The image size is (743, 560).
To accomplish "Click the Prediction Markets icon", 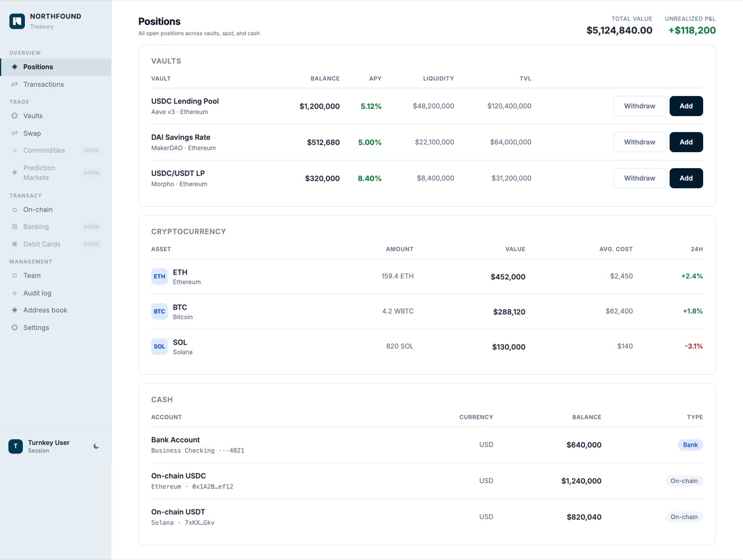I will (15, 172).
